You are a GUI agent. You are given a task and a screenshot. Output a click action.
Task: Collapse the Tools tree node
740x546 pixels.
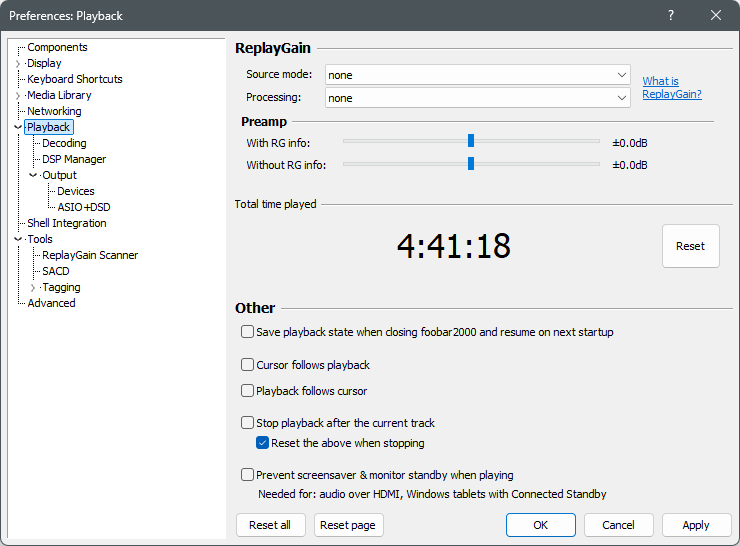[x=18, y=239]
